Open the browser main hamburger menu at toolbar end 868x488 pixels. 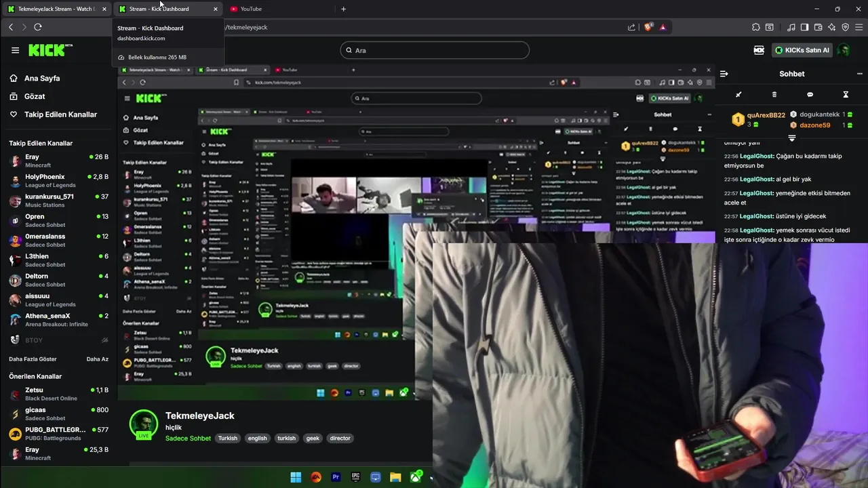click(859, 27)
